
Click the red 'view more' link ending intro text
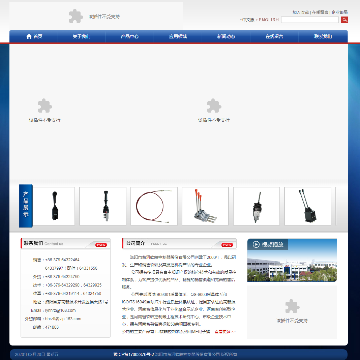(225, 332)
